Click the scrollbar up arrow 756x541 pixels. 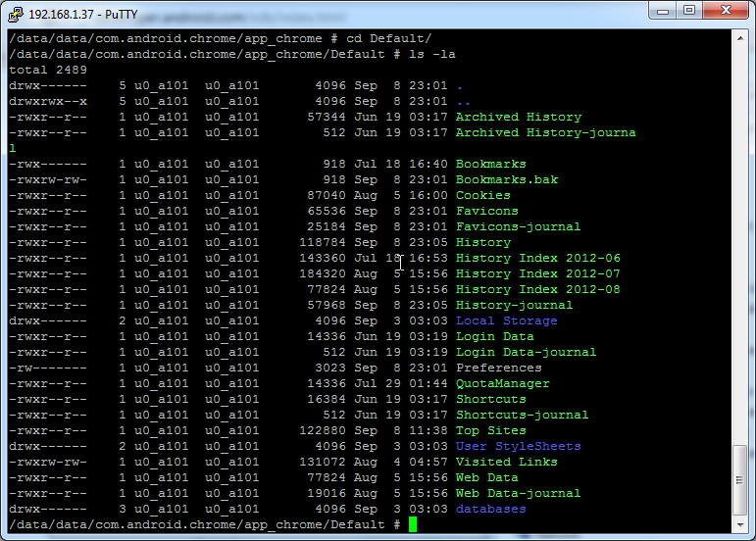(x=740, y=37)
